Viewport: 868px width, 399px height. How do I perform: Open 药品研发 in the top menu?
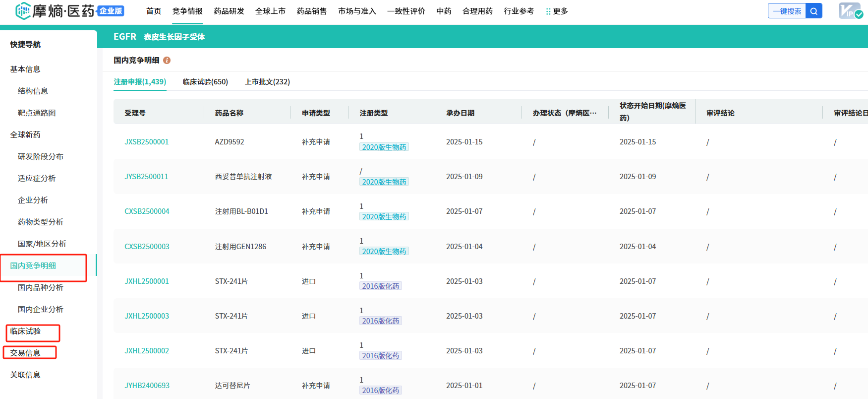click(x=229, y=11)
